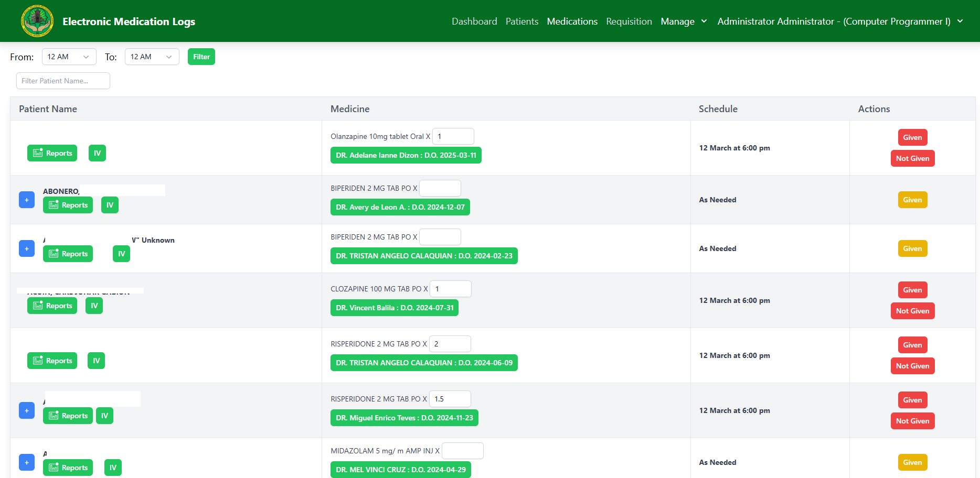Open Reports for the Olanzapine patient row
This screenshot has width=980, height=478.
[52, 153]
